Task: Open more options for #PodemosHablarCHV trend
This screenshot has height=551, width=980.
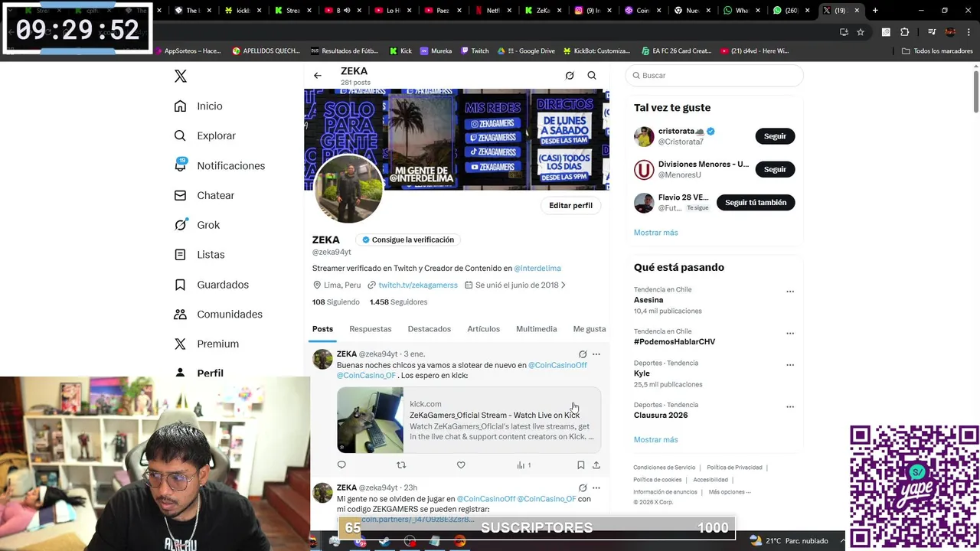Action: click(x=790, y=334)
